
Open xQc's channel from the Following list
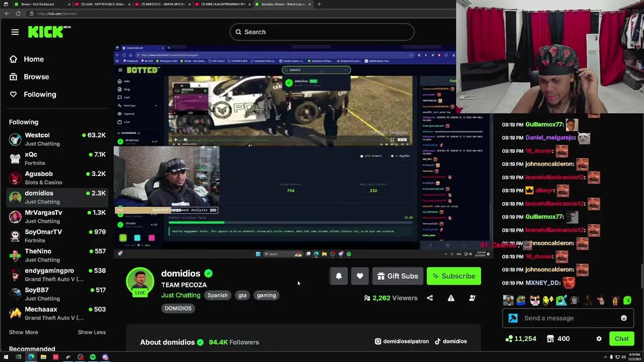57,158
